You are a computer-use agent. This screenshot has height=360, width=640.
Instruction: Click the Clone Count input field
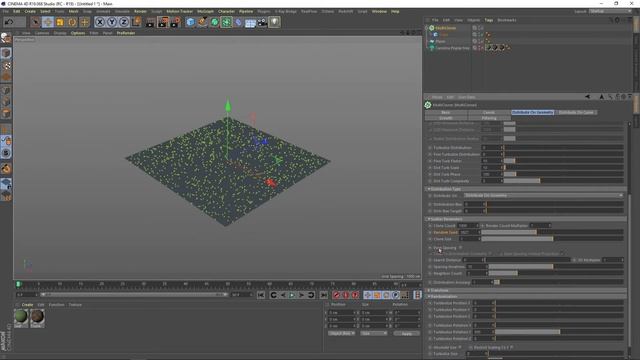coord(468,226)
